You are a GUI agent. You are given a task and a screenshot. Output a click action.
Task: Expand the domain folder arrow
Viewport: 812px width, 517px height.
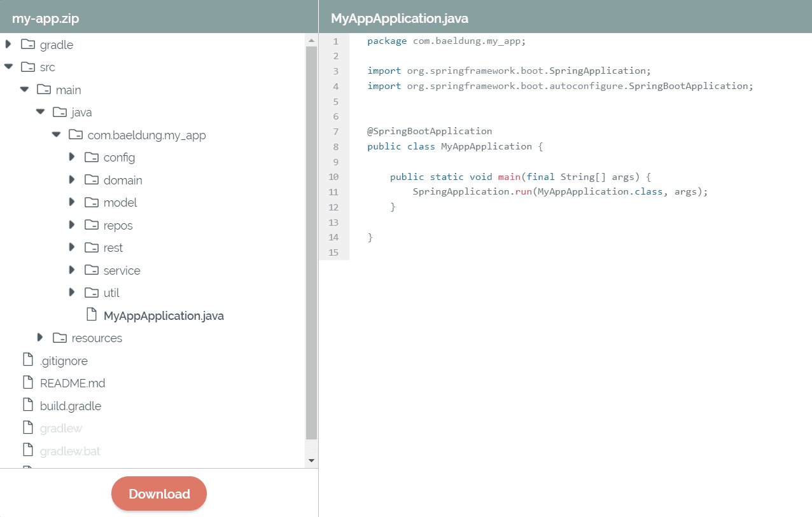pyautogui.click(x=72, y=180)
